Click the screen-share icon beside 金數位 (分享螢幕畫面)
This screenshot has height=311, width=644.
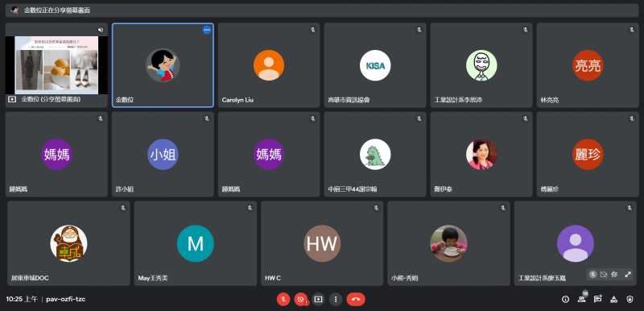coord(12,99)
